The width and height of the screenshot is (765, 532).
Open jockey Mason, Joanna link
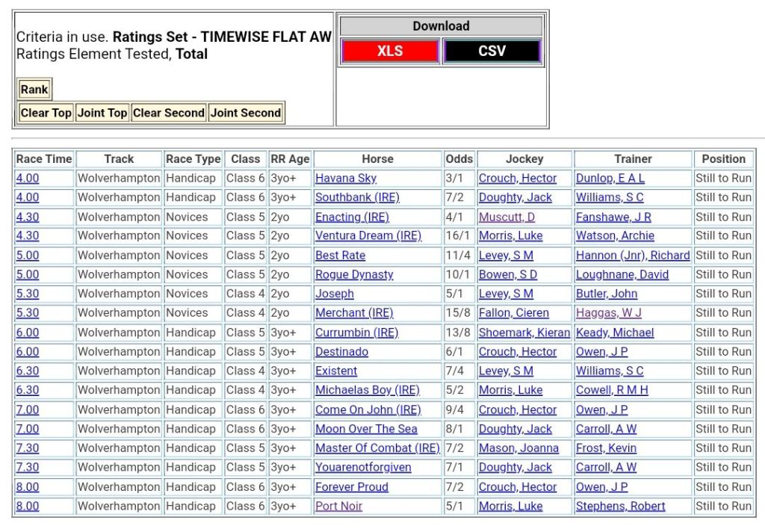(518, 448)
